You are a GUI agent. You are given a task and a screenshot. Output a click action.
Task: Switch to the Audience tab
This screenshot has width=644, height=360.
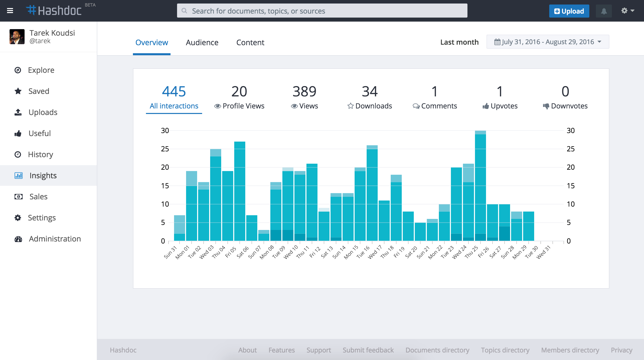[202, 42]
